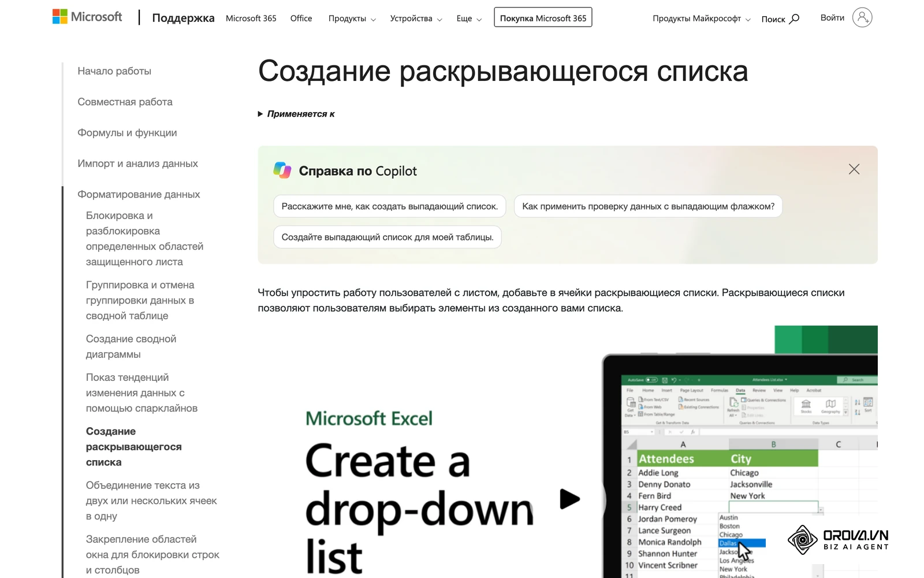Image resolution: width=924 pixels, height=578 pixels.
Task: Open Группировка и отмена группировки данных article
Action: tap(140, 300)
